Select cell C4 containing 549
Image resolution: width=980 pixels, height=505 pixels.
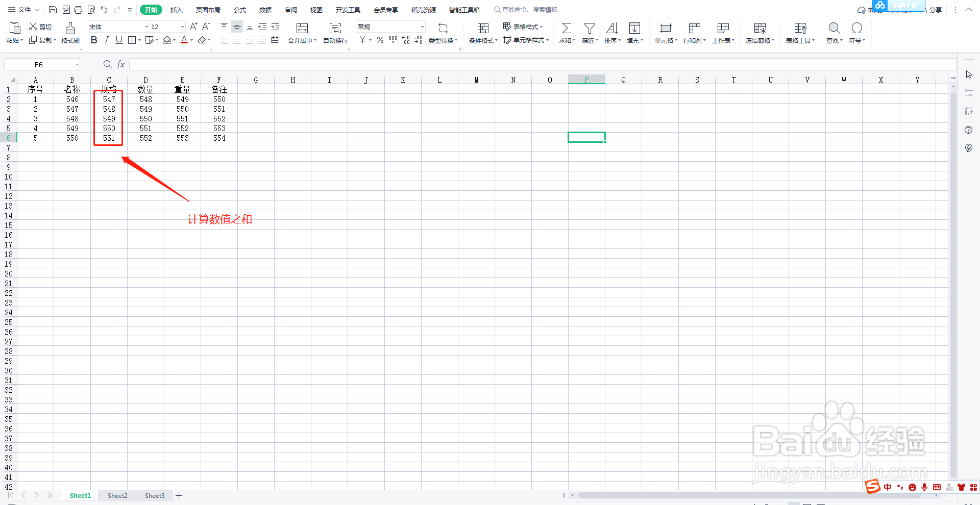pyautogui.click(x=109, y=118)
